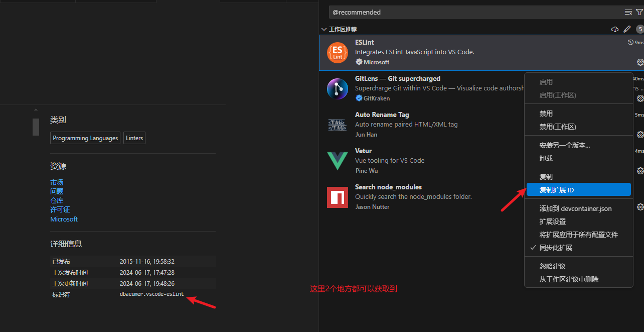Click the count badge showing 5
Viewport: 644px width, 332px height.
(640, 30)
